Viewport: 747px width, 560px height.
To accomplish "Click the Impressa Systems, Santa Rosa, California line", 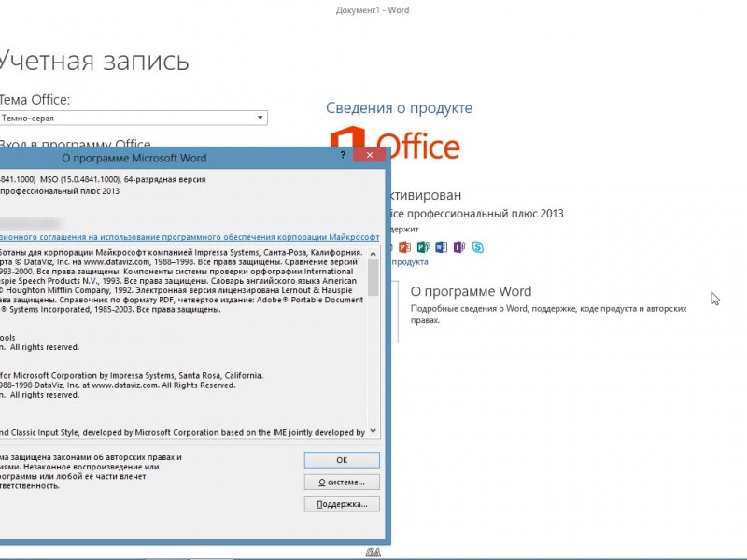I will [x=132, y=376].
